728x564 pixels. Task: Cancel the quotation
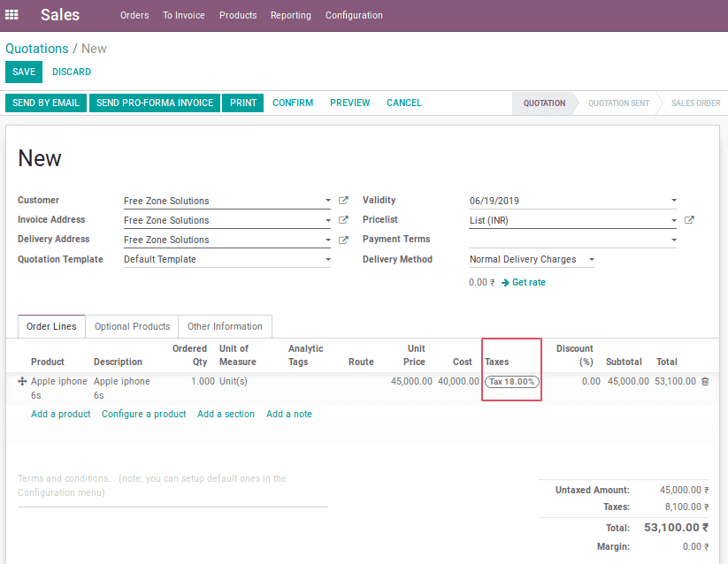[x=404, y=103]
